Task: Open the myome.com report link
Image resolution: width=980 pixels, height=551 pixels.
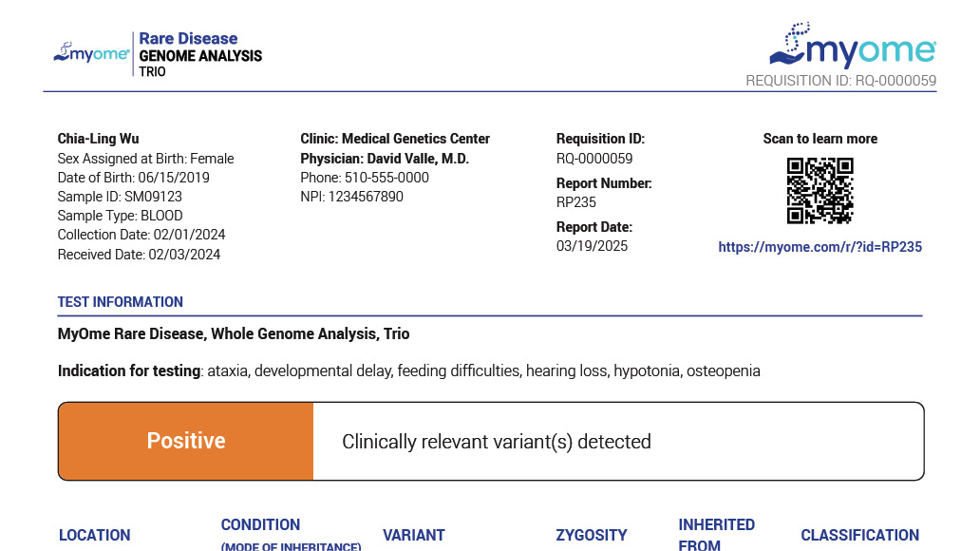Action: pos(820,247)
